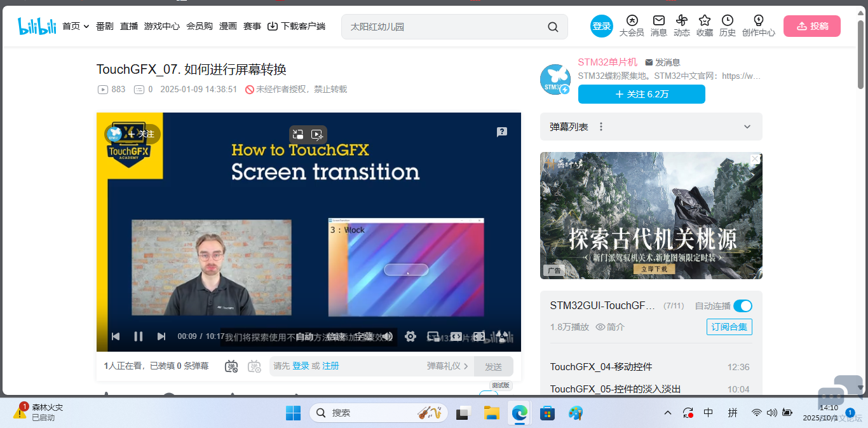Click the 消息 messages envelope icon

click(659, 25)
